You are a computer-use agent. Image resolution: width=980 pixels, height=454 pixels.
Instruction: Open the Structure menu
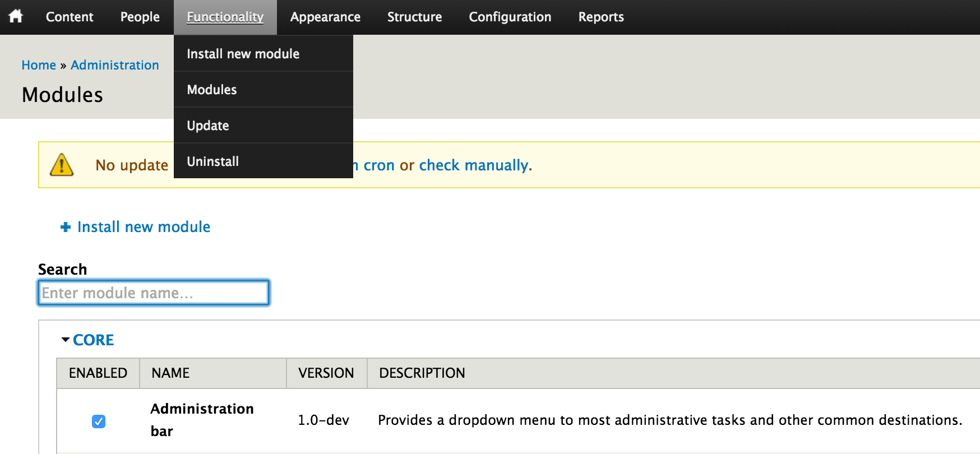[414, 17]
